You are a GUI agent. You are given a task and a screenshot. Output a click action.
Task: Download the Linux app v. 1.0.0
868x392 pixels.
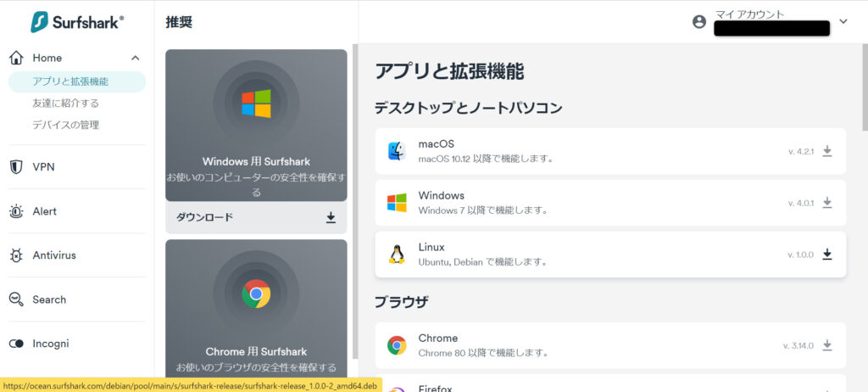827,254
